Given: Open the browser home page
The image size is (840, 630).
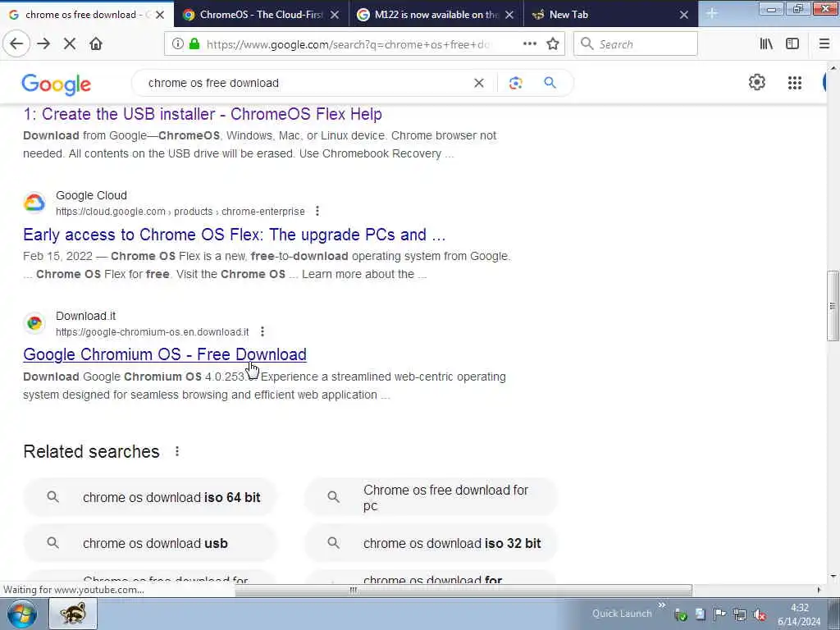Looking at the screenshot, I should (96, 44).
